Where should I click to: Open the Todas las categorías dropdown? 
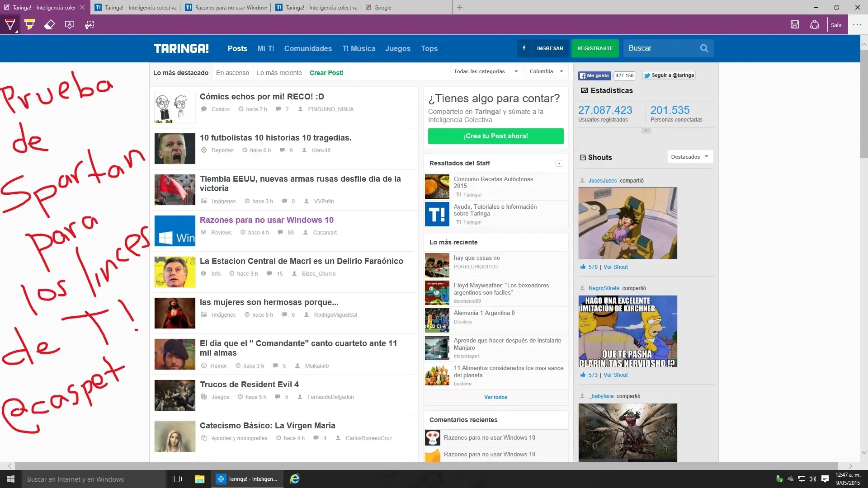(x=486, y=71)
